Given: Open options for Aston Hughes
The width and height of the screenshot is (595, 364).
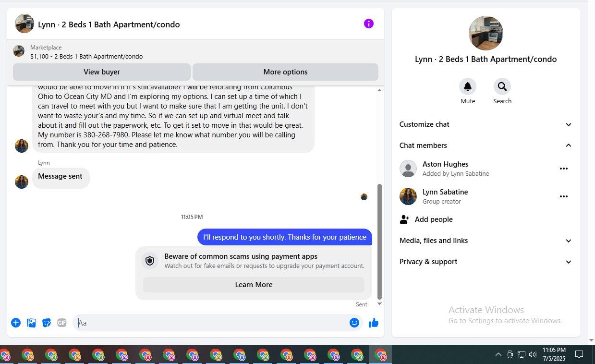Looking at the screenshot, I should tap(564, 169).
